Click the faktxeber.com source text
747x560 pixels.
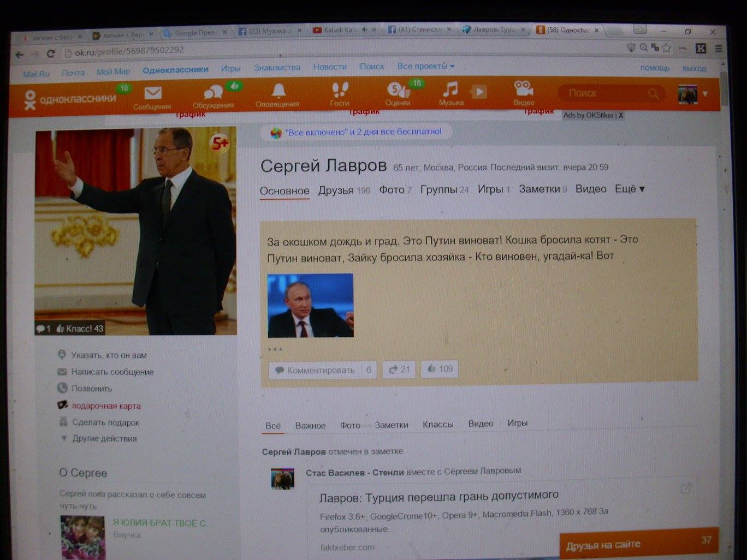click(x=347, y=547)
